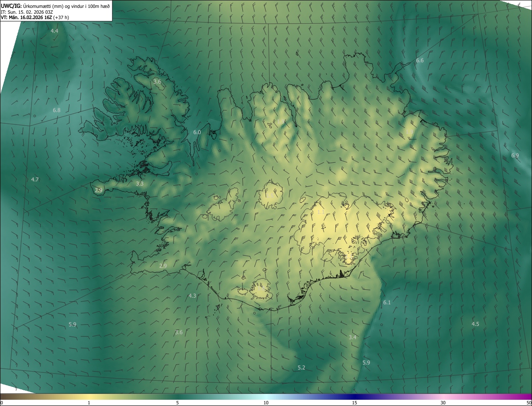Click the color scale tick labeled 30
Image resolution: width=532 pixels, height=406 pixels.
coord(443,403)
